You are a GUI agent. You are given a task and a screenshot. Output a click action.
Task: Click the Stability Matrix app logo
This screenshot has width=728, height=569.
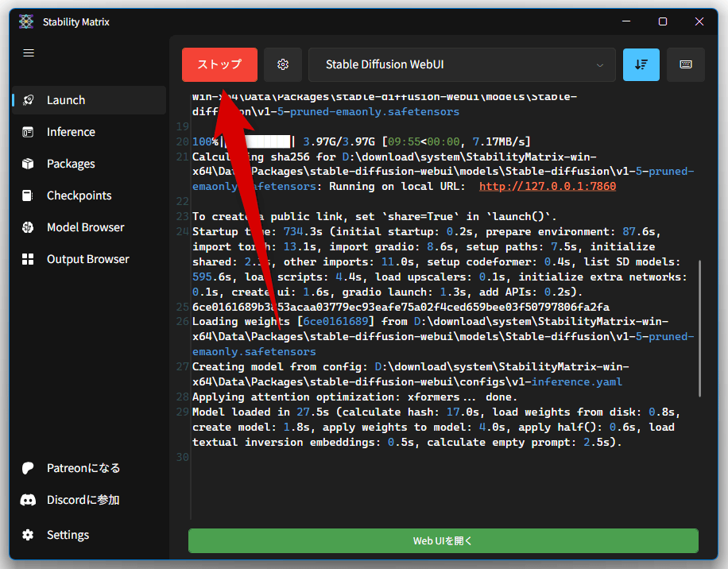tap(26, 21)
